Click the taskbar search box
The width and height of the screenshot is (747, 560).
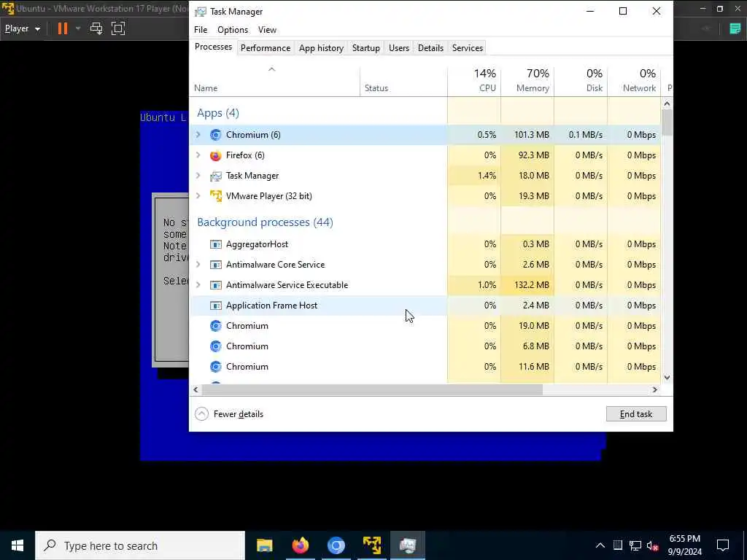140,545
